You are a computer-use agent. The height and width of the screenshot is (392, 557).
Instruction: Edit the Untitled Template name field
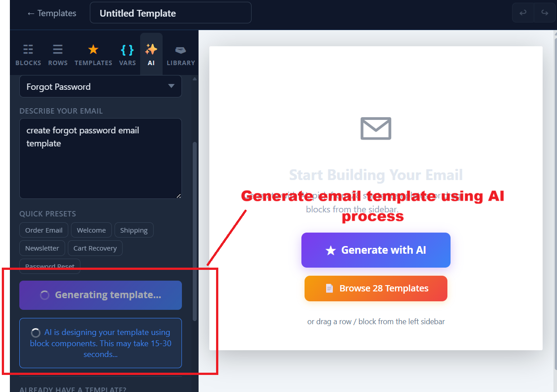coord(171,13)
